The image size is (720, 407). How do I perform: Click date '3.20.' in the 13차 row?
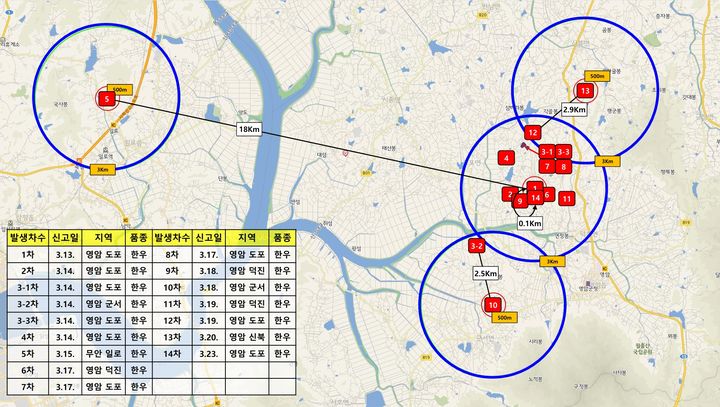tap(208, 337)
